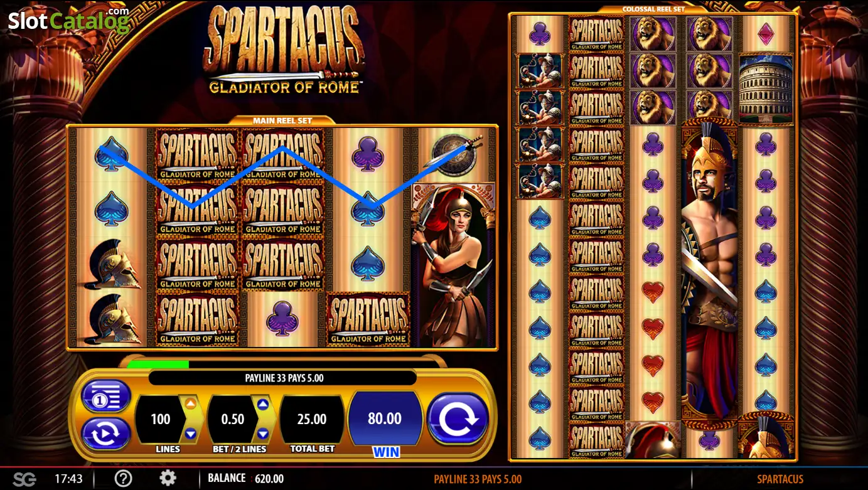Screen dimensions: 868x490
Task: Decrease bet per 2 lines
Action: click(x=263, y=434)
